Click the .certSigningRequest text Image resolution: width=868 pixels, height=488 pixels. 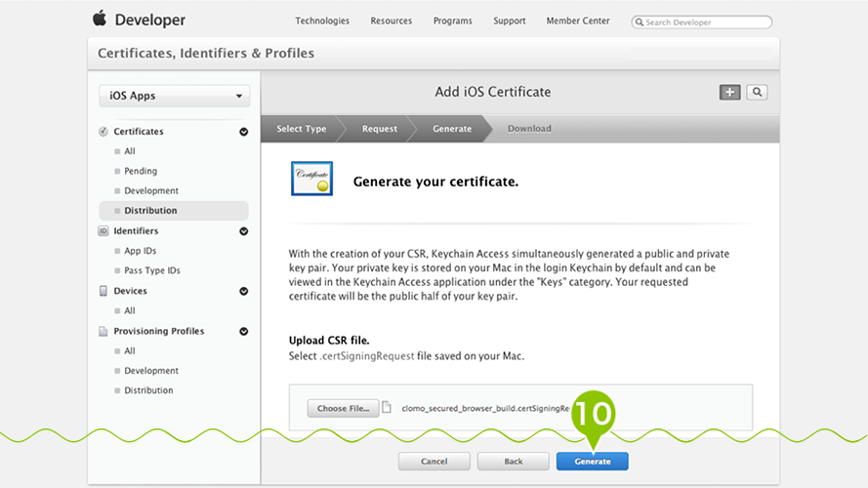(366, 356)
